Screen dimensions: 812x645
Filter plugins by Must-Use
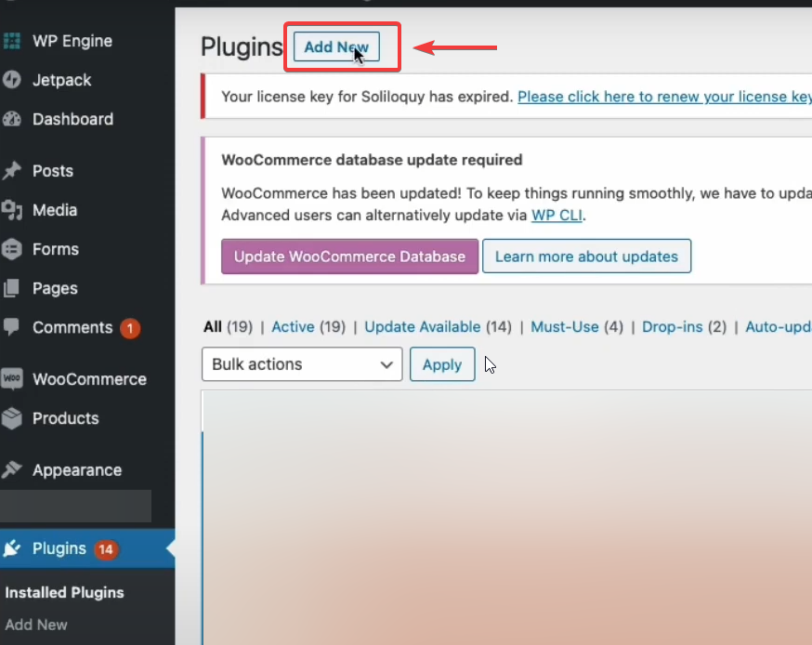tap(565, 327)
